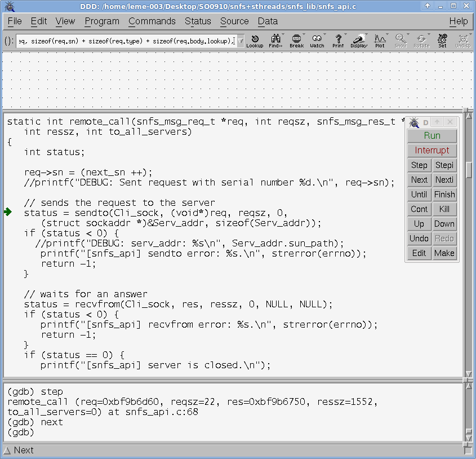Click the Cont button
The width and height of the screenshot is (476, 459).
[x=419, y=209]
